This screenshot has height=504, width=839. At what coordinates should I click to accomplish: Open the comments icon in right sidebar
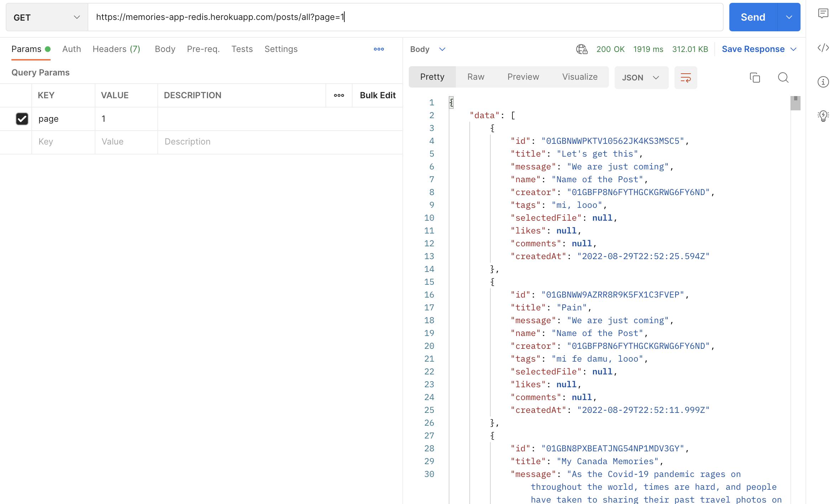click(x=823, y=14)
